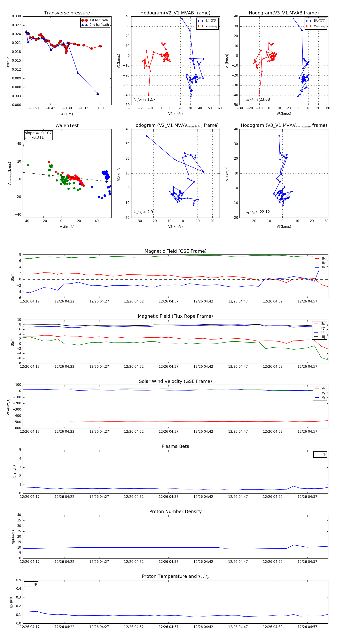Select the Bz legend entry in the GSE magnetic panel
The height and width of the screenshot is (644, 351).
(320, 267)
